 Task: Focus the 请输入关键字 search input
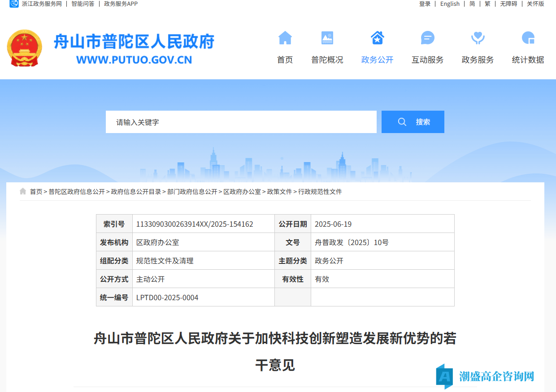pyautogui.click(x=241, y=122)
